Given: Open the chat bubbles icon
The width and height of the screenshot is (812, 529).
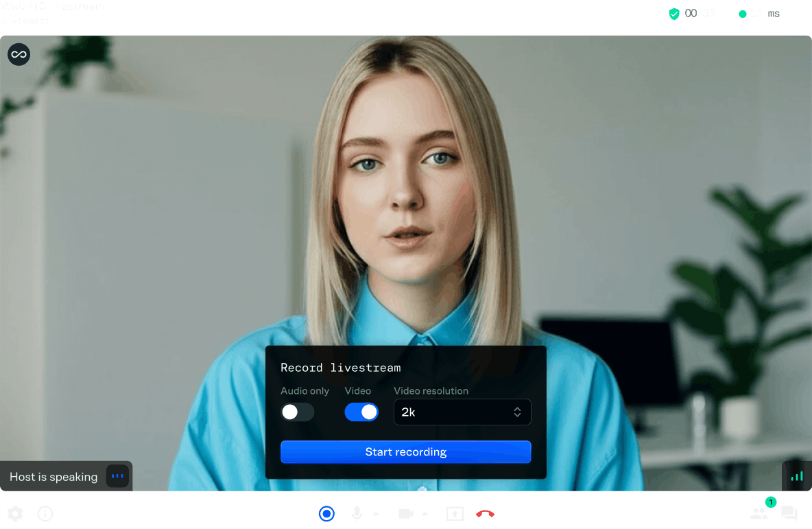Looking at the screenshot, I should pyautogui.click(x=789, y=513).
